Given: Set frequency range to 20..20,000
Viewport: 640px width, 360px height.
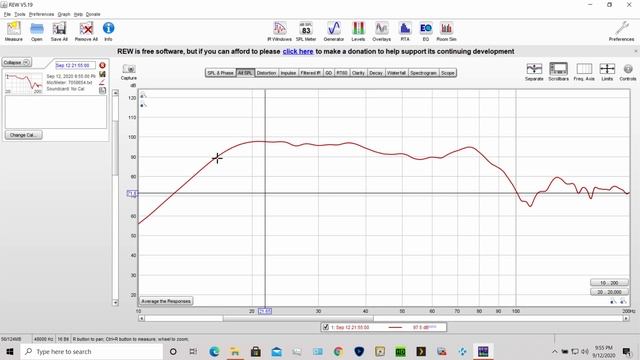Looking at the screenshot, I should coord(609,292).
